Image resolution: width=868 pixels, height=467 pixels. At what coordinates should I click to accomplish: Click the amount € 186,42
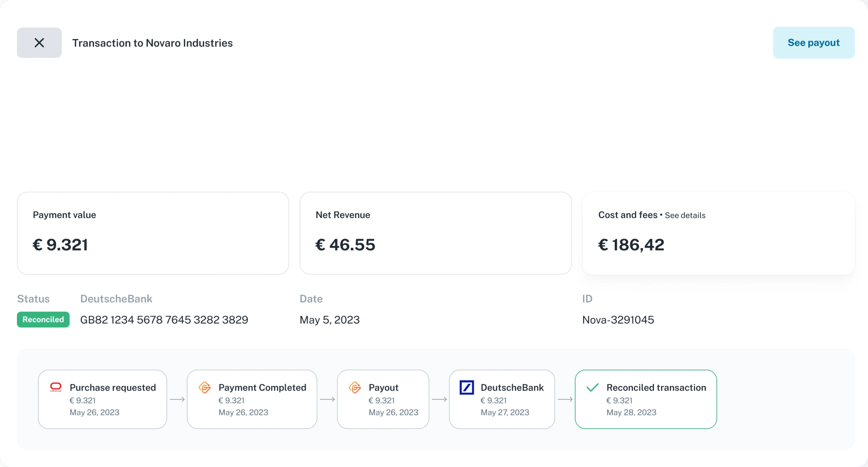click(631, 245)
